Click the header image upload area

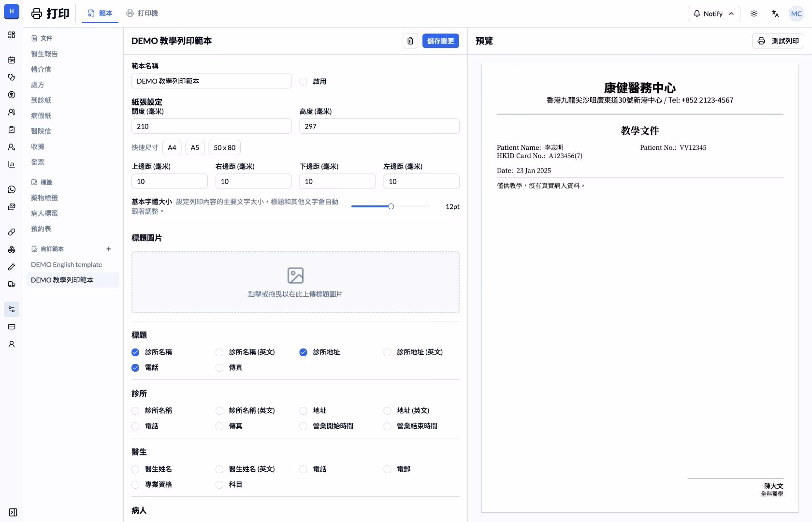click(295, 282)
